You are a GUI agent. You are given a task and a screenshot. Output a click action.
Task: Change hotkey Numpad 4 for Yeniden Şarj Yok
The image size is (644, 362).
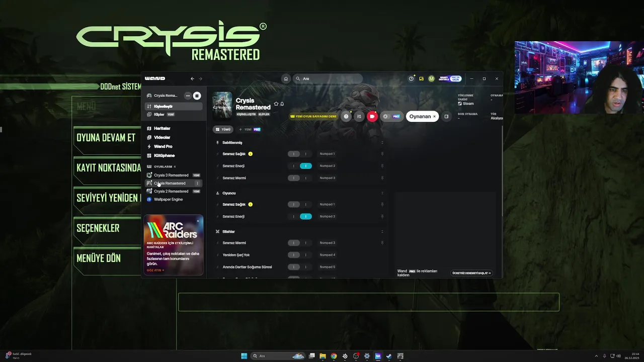point(328,255)
